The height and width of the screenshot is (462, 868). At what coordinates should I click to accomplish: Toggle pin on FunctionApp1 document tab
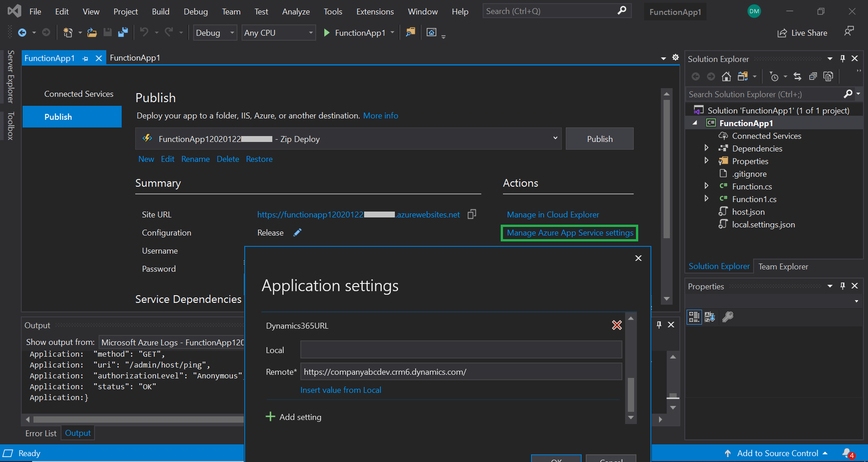85,58
